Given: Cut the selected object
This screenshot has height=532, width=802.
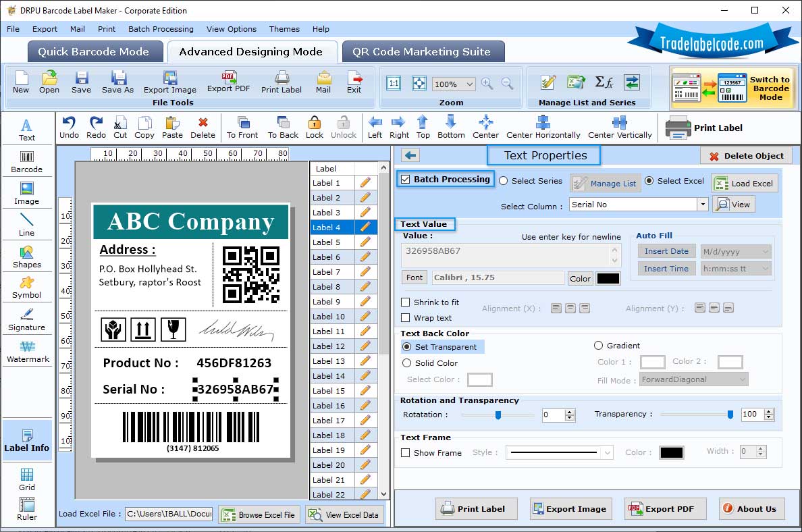Looking at the screenshot, I should [x=120, y=128].
